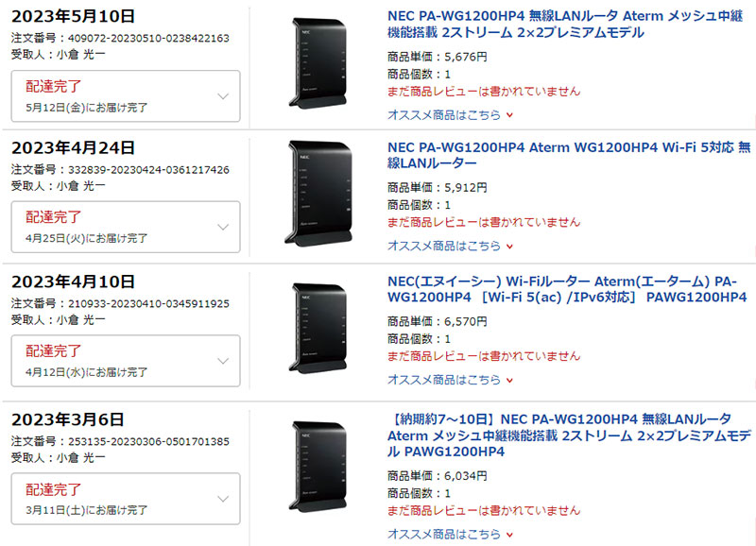Show オススメ商品はこちら for the April 10 order
Image resolution: width=756 pixels, height=546 pixels.
[451, 380]
